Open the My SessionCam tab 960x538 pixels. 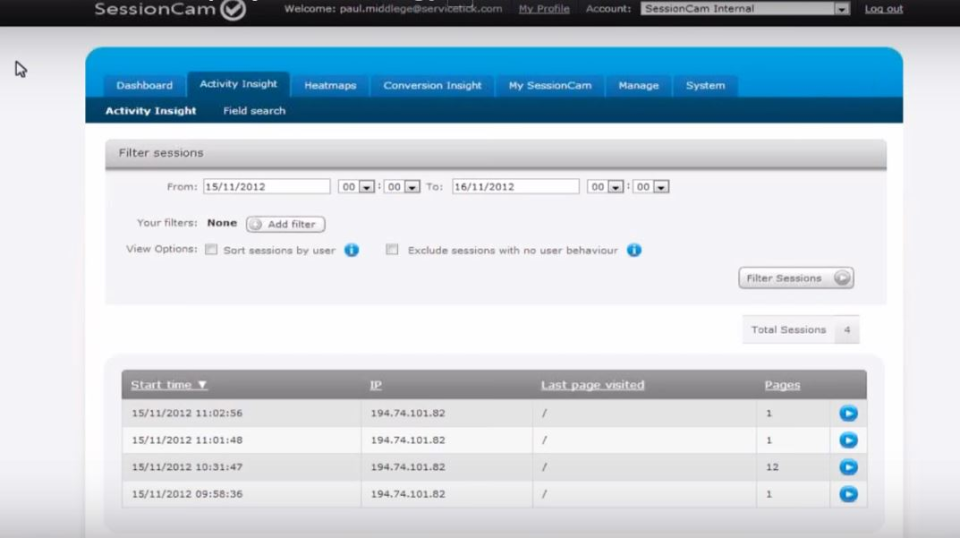click(550, 86)
